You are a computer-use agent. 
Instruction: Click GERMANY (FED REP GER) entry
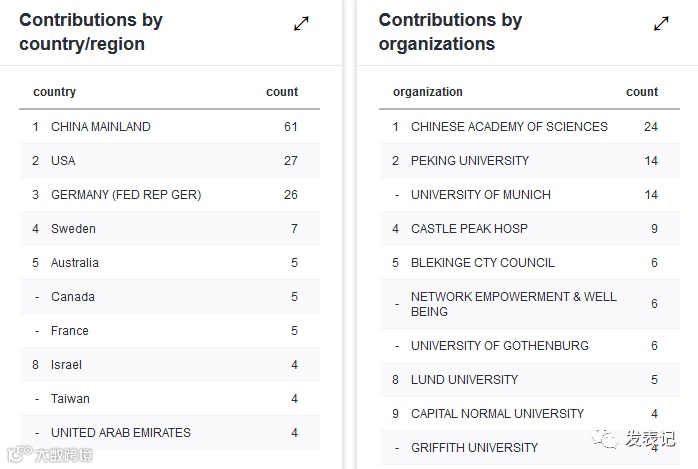[x=126, y=195]
